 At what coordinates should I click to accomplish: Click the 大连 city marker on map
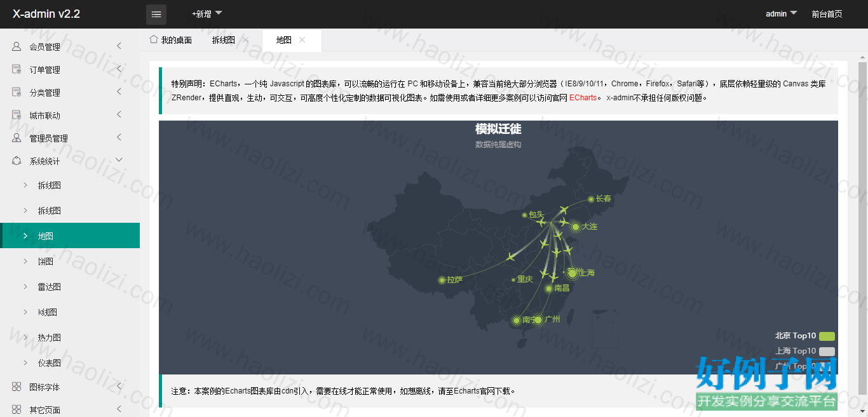coord(576,227)
